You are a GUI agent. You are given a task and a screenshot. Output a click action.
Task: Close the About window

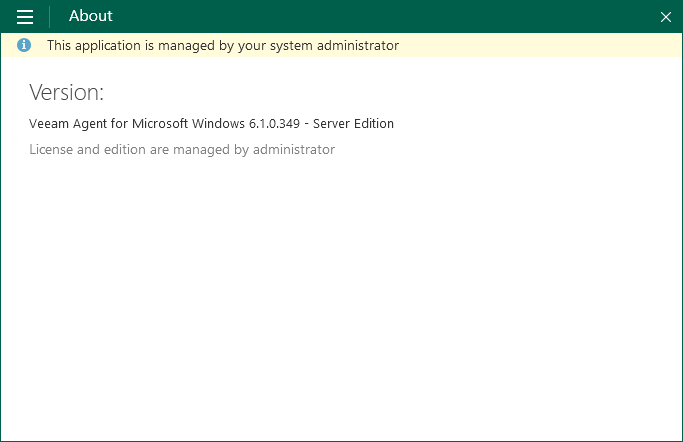[666, 16]
